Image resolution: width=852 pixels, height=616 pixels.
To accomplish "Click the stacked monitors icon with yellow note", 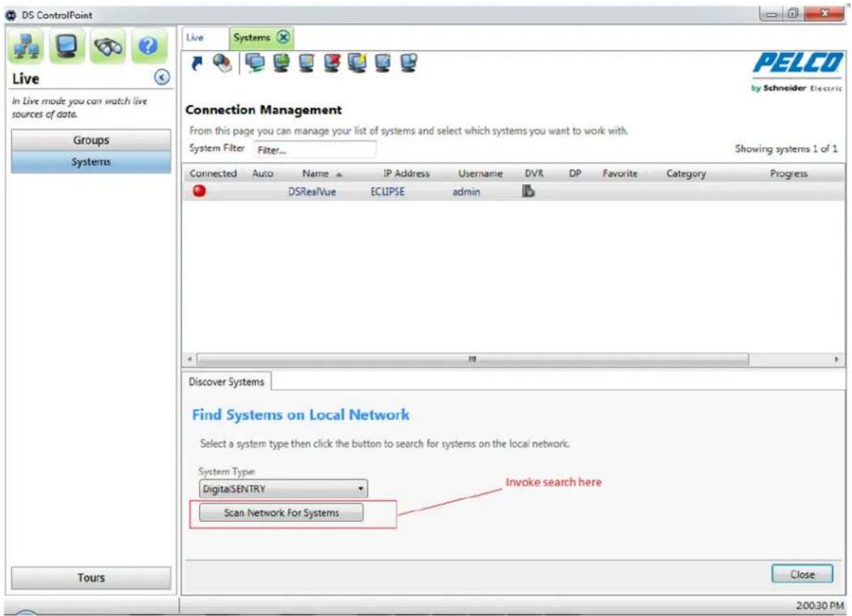I will [357, 64].
